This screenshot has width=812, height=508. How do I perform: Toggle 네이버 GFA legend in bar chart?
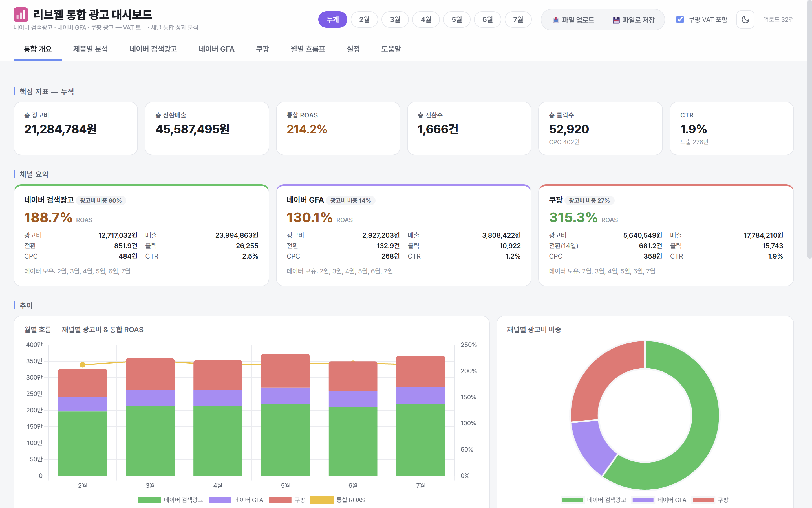click(x=236, y=500)
